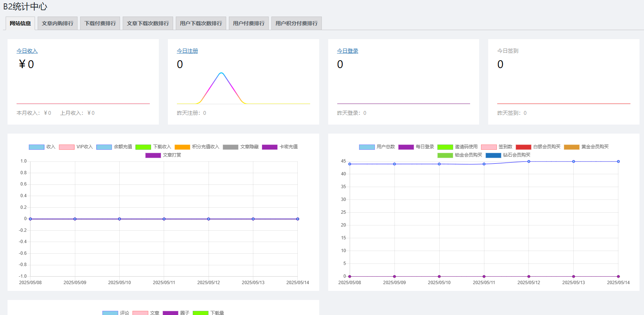This screenshot has width=644, height=315.
Task: Switch to the 文章内购排行 tab
Action: pyautogui.click(x=58, y=23)
